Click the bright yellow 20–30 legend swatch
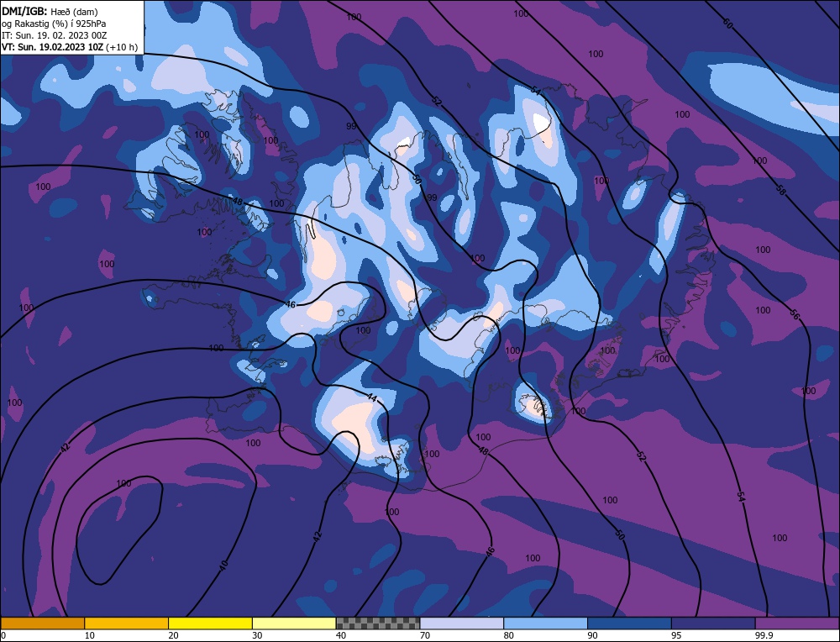 [210, 623]
